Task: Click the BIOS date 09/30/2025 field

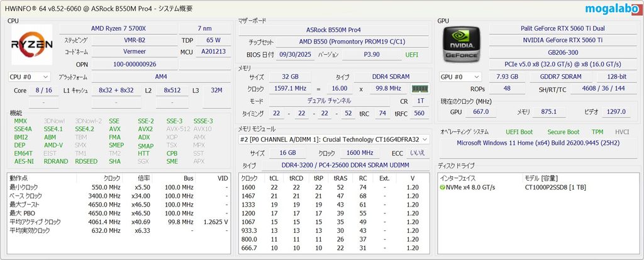Action: (296, 55)
